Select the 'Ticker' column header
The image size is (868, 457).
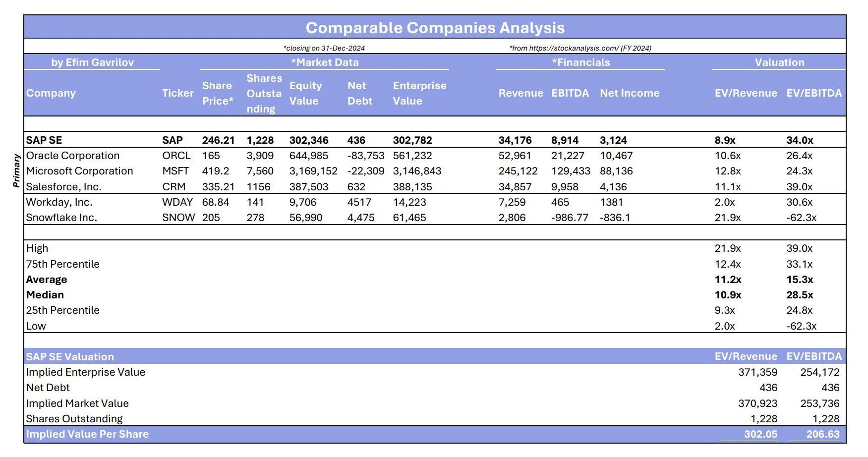178,93
